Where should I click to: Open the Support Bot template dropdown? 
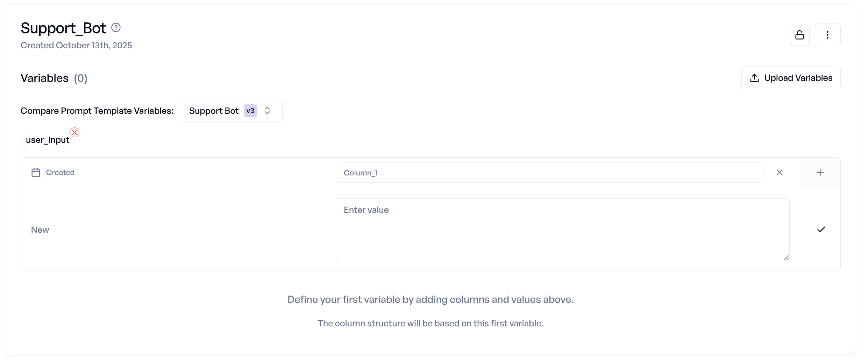click(x=214, y=111)
